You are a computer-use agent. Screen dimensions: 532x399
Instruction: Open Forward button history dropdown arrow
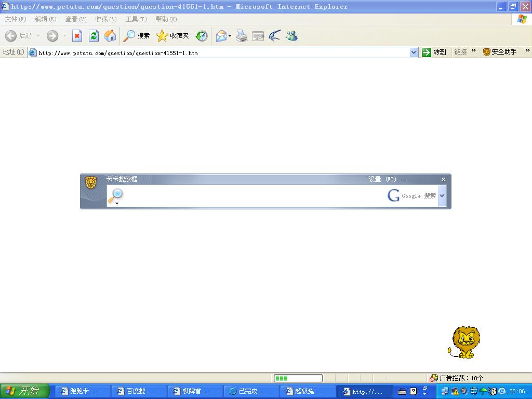64,36
